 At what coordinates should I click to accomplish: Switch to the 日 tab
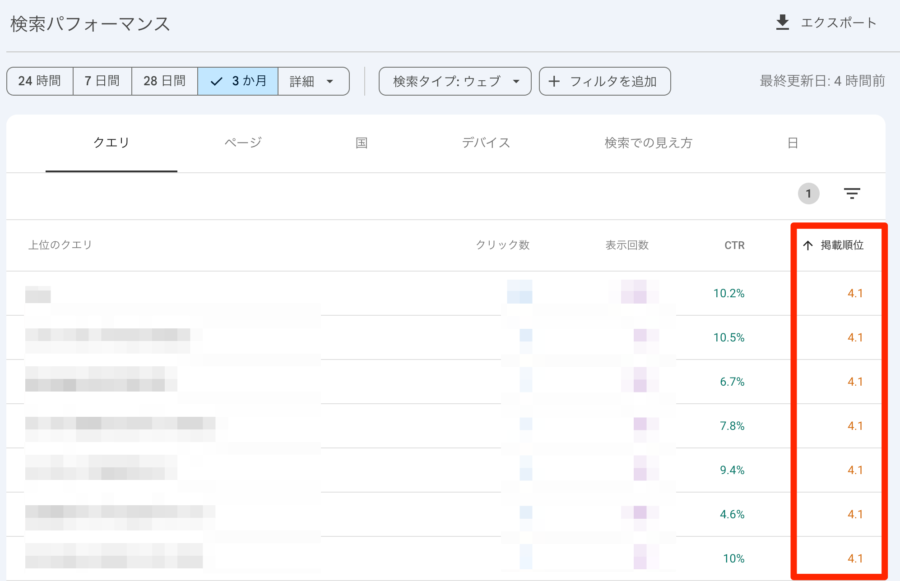(x=793, y=143)
